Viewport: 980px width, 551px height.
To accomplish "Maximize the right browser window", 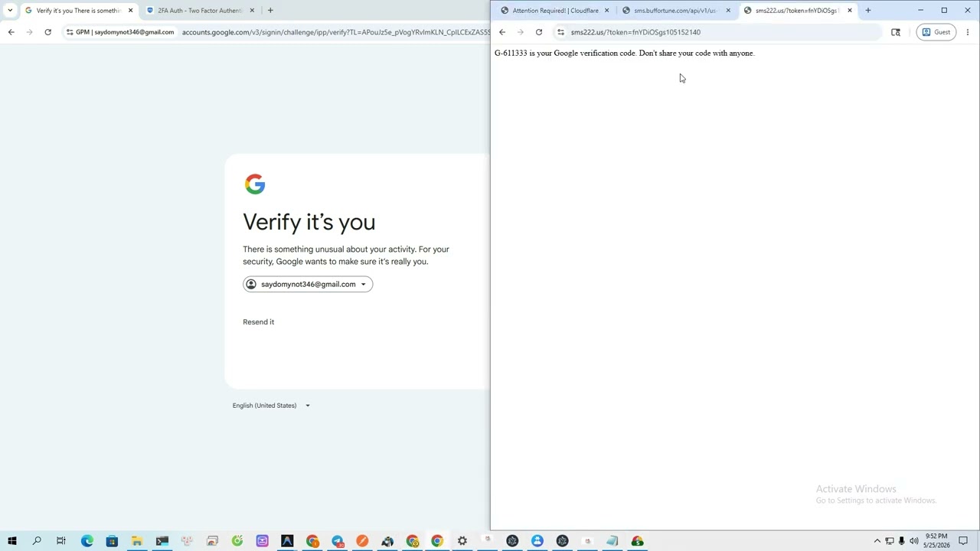I will pyautogui.click(x=944, y=11).
